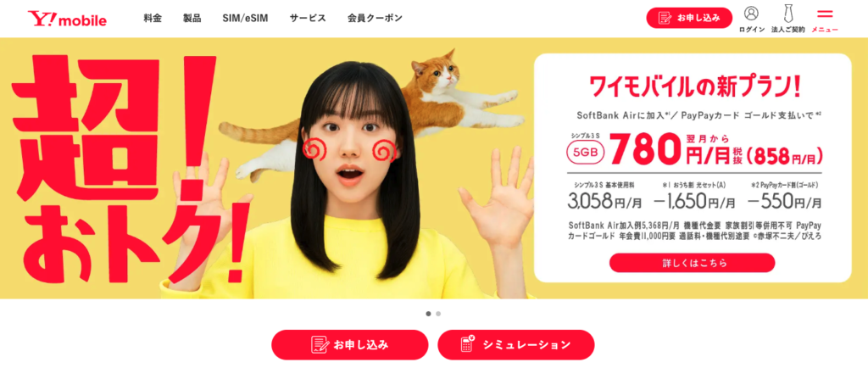The height and width of the screenshot is (368, 868).
Task: Click the document icon in header お申し込み button
Action: click(x=665, y=18)
